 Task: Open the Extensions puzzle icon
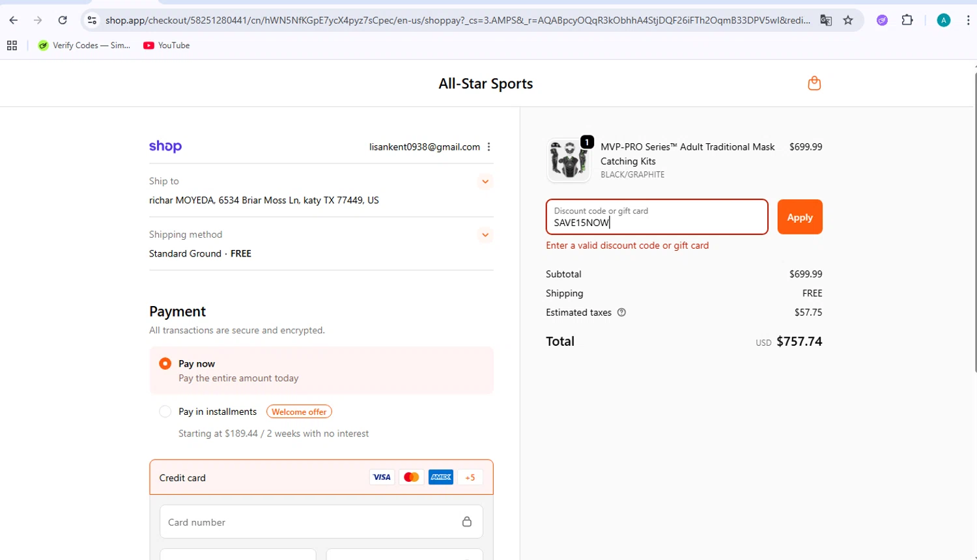coord(907,20)
